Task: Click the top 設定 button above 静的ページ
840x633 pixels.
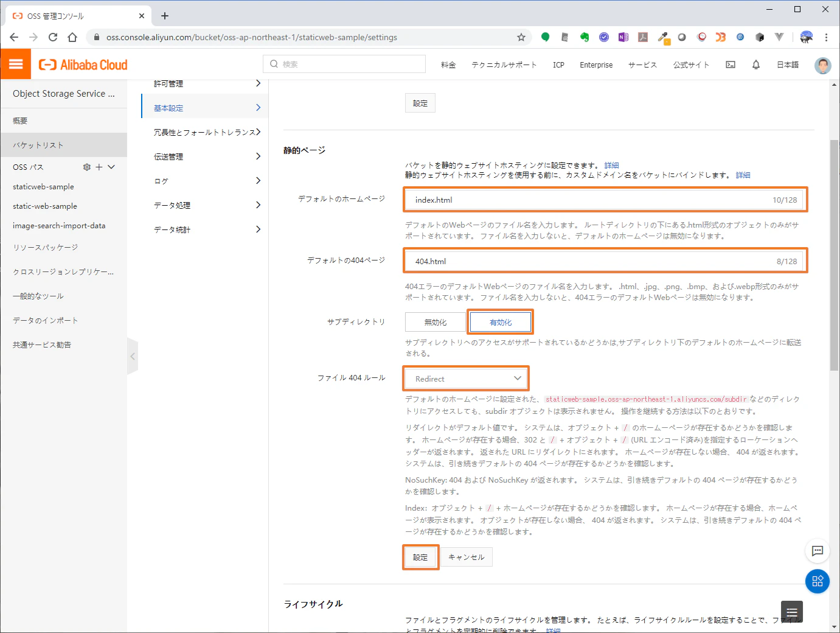Action: 420,103
